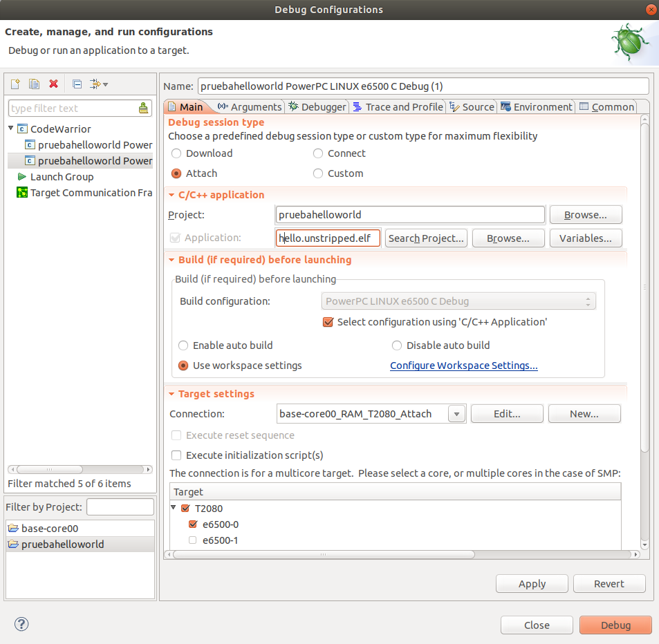The height and width of the screenshot is (644, 659).
Task: Switch to the Arguments tab
Action: (250, 107)
